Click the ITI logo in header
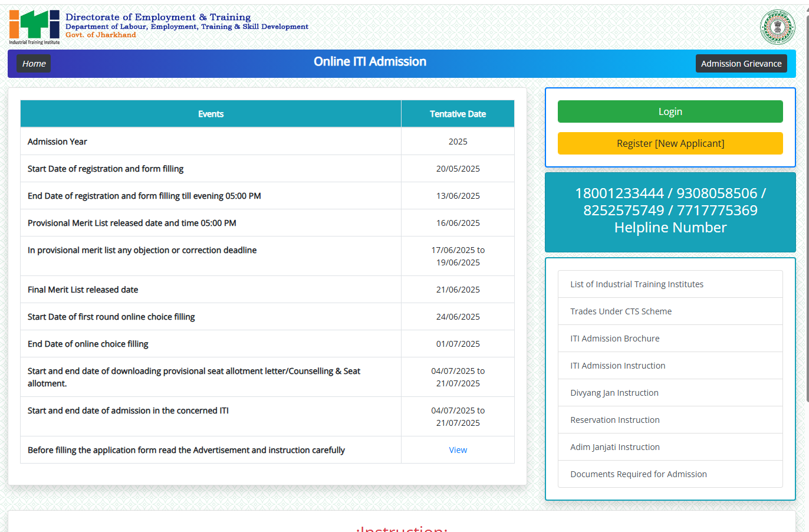The height and width of the screenshot is (532, 809). pyautogui.click(x=34, y=27)
